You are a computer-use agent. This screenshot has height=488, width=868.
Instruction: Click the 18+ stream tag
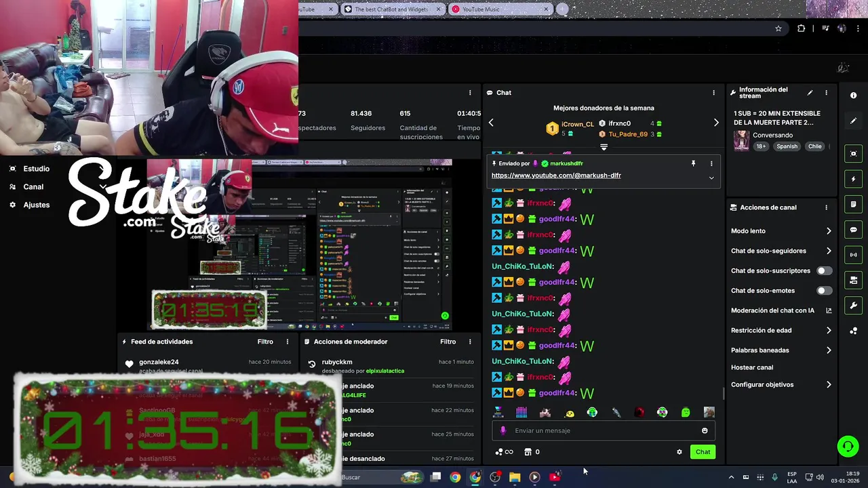tap(761, 146)
